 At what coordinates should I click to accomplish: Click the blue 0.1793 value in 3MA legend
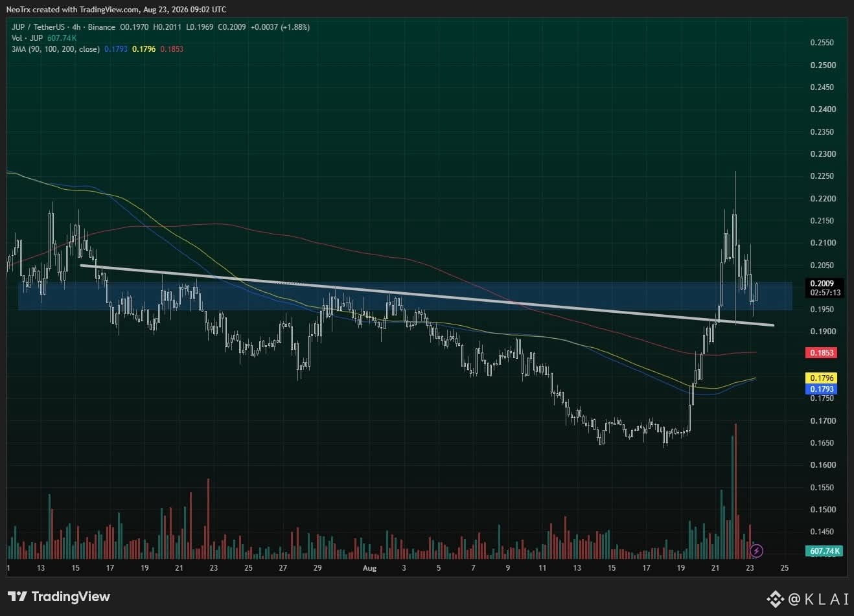click(x=116, y=49)
